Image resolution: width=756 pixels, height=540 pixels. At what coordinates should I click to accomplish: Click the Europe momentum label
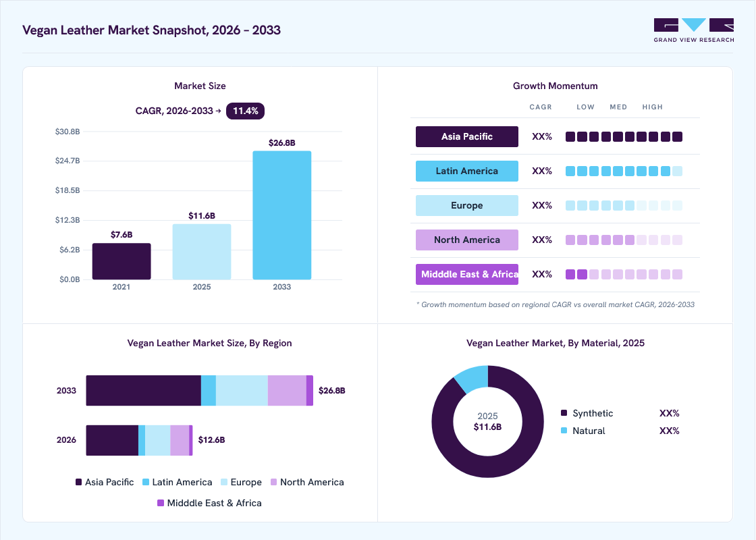466,205
